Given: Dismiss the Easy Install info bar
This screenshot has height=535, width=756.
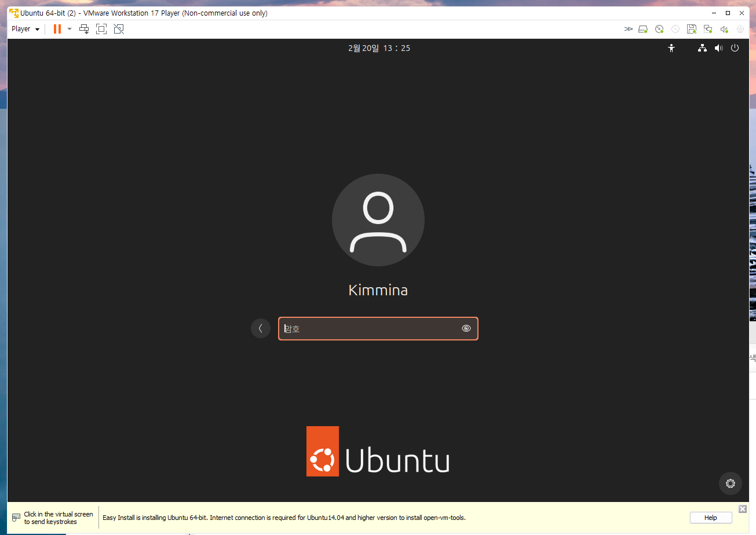Looking at the screenshot, I should coord(743,508).
